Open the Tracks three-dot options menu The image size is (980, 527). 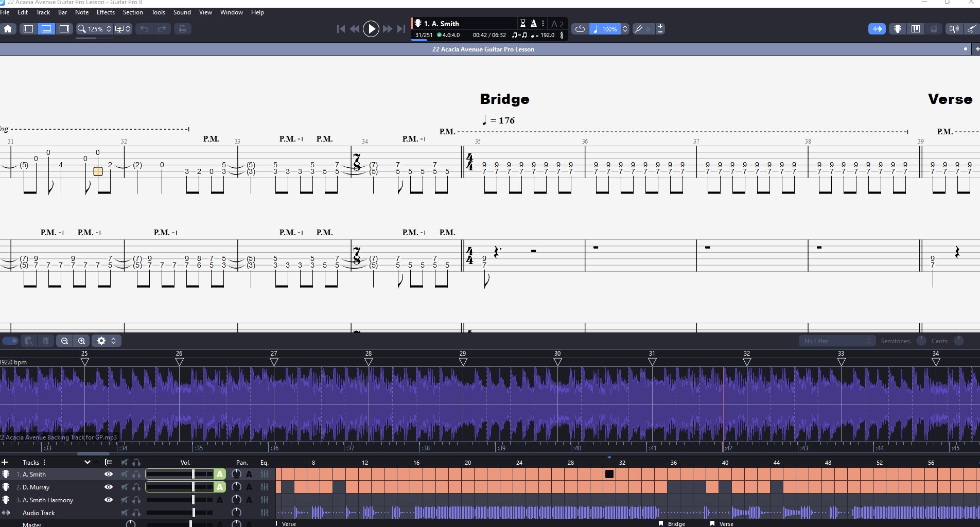44,462
